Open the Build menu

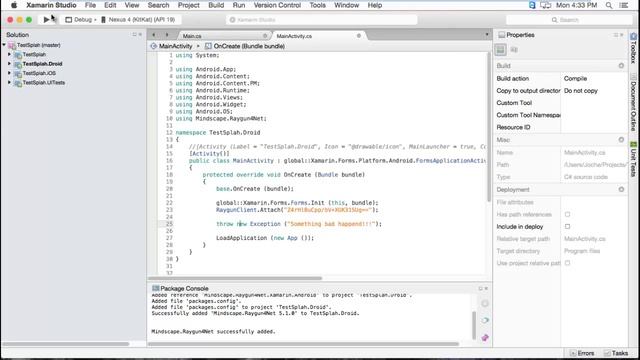pos(216,5)
